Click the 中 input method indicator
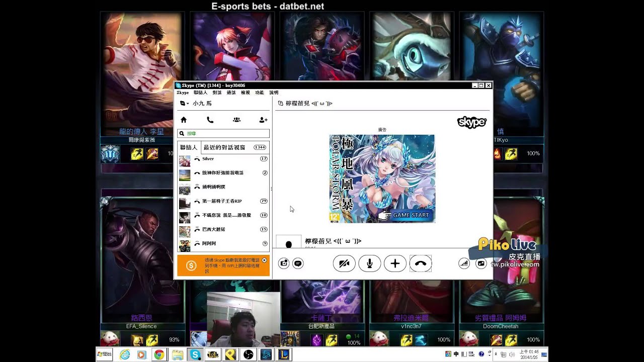 (x=456, y=354)
